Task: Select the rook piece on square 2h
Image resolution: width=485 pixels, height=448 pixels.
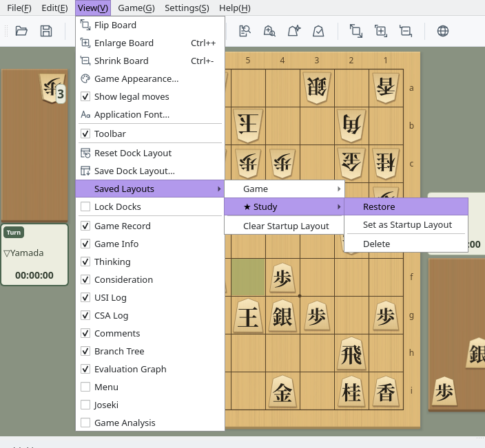Action: (x=351, y=354)
